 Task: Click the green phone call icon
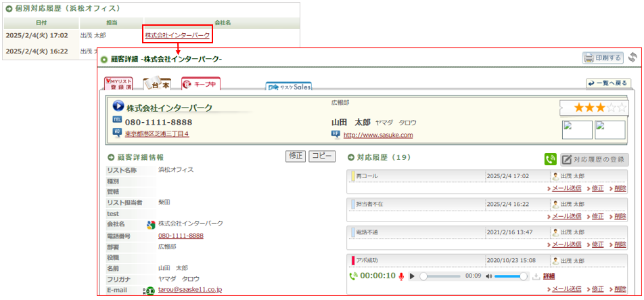(x=551, y=159)
